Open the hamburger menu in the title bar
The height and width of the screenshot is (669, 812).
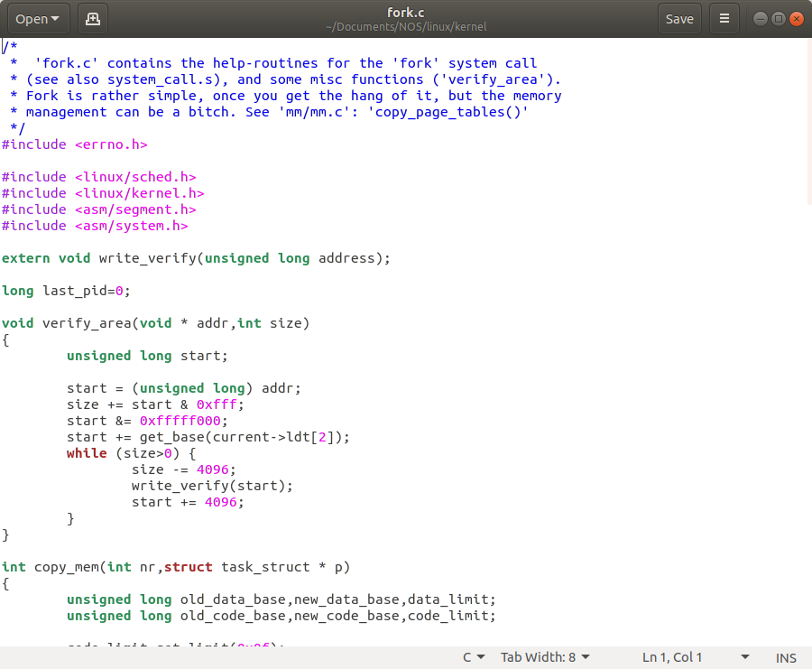coord(724,18)
